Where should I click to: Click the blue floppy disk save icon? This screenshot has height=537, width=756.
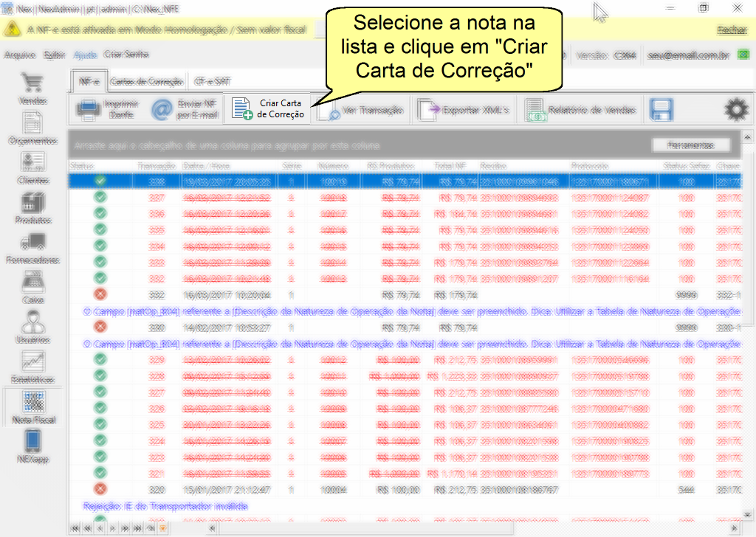point(661,110)
